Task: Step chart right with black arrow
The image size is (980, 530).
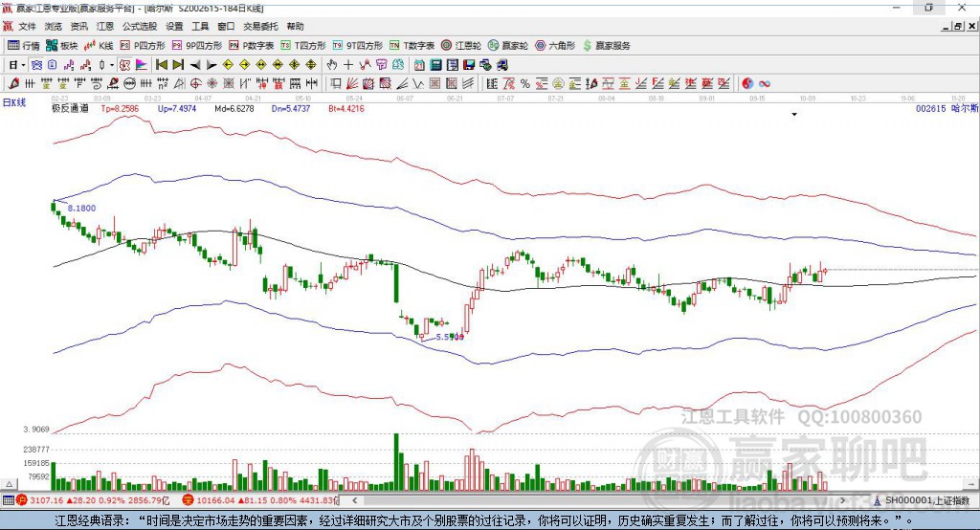Action: [212, 65]
